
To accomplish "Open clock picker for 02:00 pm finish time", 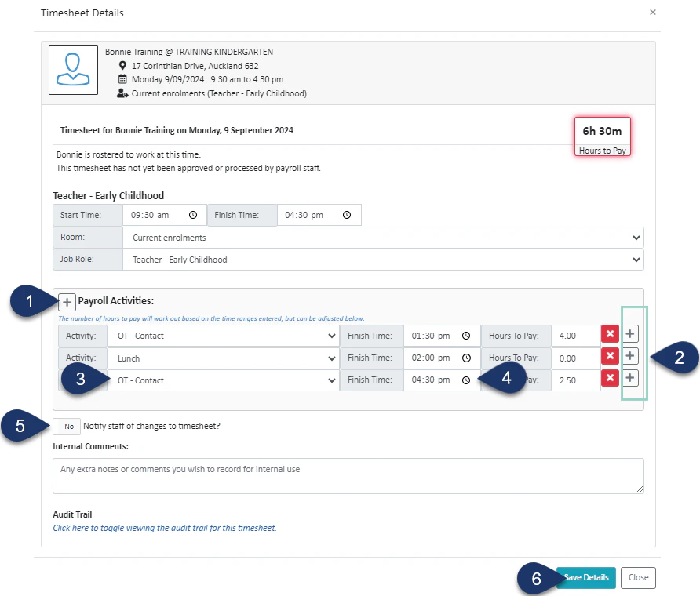I will (x=466, y=358).
